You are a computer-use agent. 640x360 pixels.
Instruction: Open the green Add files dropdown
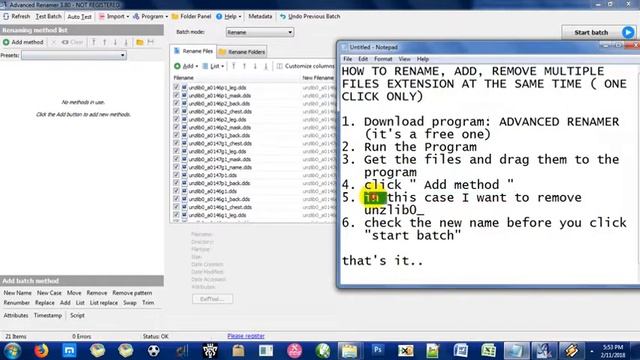[186, 66]
